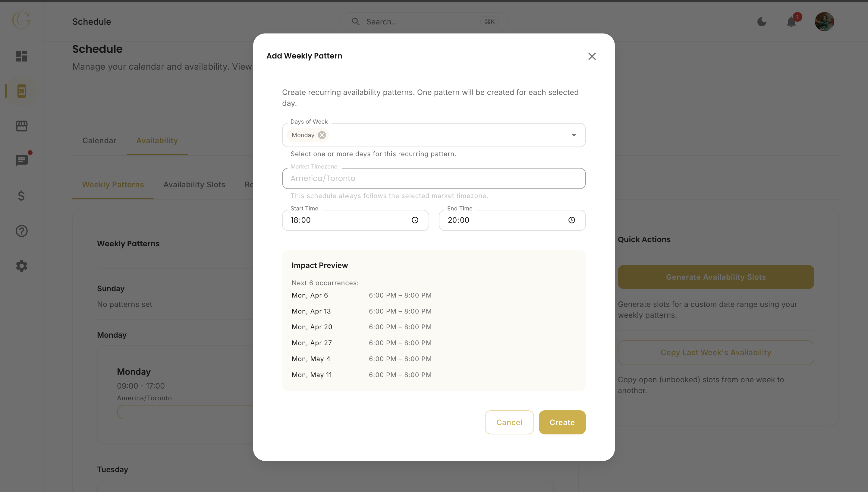Click Copy Last Week's Availability button
Image resolution: width=868 pixels, height=492 pixels.
point(716,352)
